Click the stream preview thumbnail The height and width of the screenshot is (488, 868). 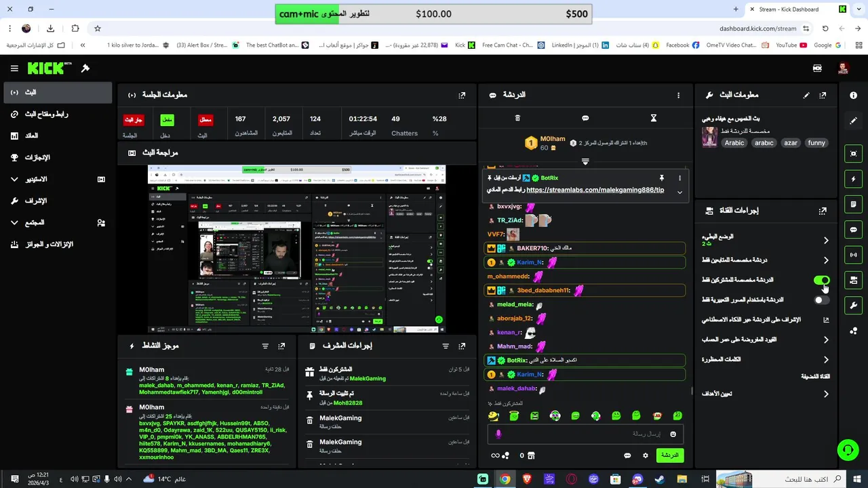point(296,249)
